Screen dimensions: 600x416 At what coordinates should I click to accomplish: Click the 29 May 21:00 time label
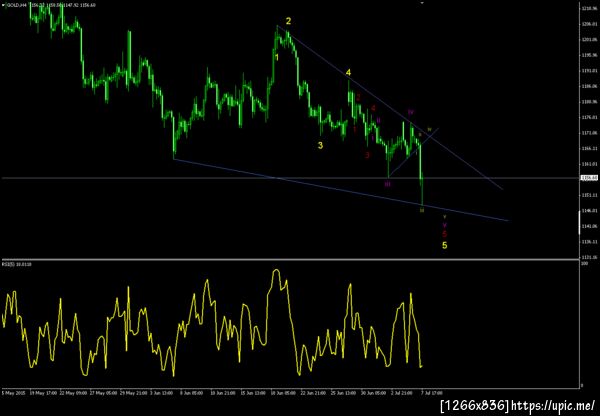(133, 393)
